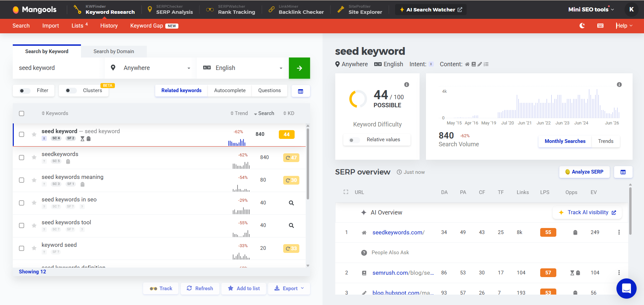Screen dimensions: 644x305
Task: Sort by Keywords column
Action: pos(55,113)
